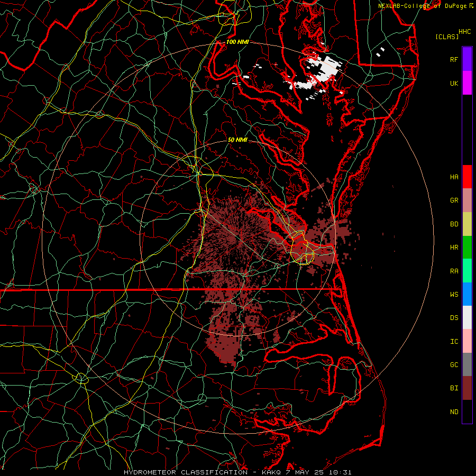
Task: Click the UK legend label
Action: 454,83
